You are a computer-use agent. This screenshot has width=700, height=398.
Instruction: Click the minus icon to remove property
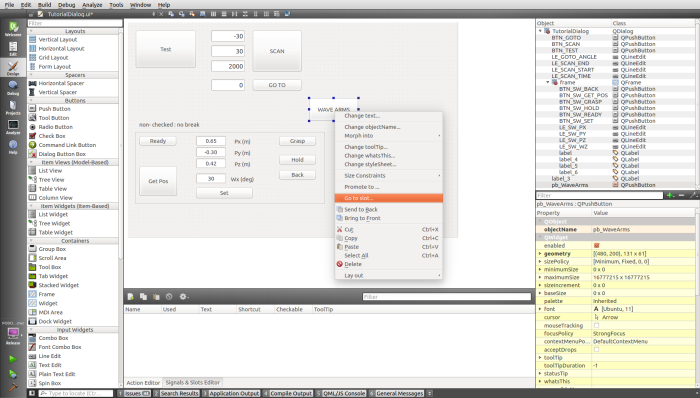click(x=681, y=195)
